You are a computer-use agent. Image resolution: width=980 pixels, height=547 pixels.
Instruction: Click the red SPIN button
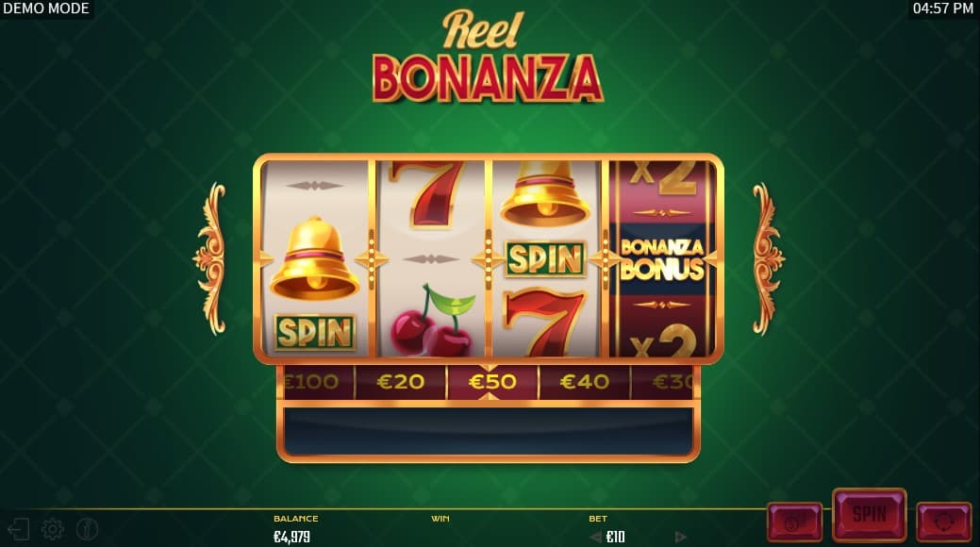870,515
